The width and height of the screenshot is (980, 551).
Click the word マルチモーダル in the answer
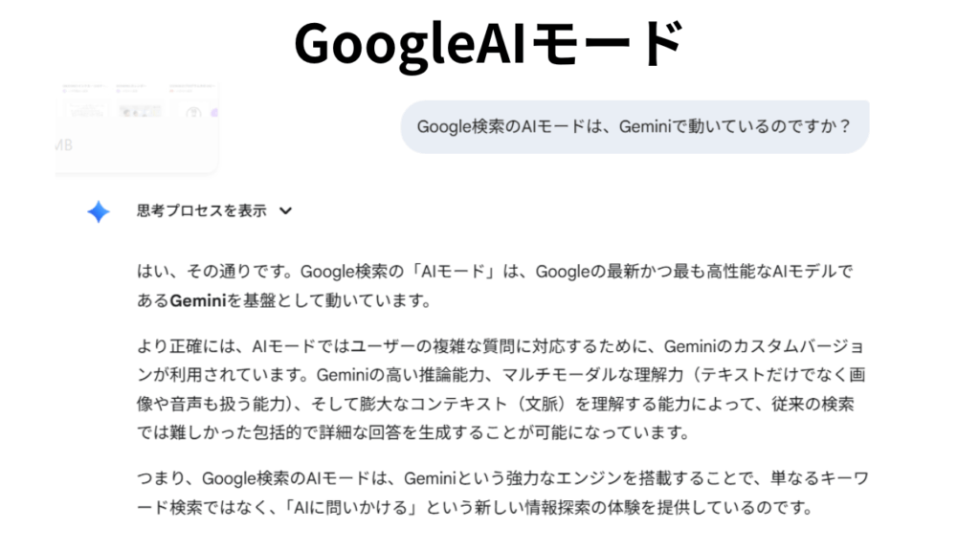pos(559,375)
